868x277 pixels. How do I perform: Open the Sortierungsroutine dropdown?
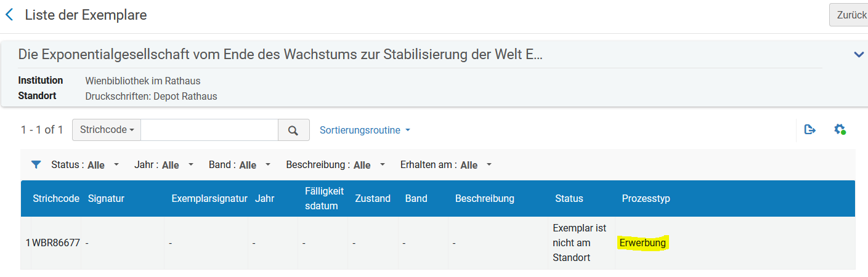pos(365,130)
